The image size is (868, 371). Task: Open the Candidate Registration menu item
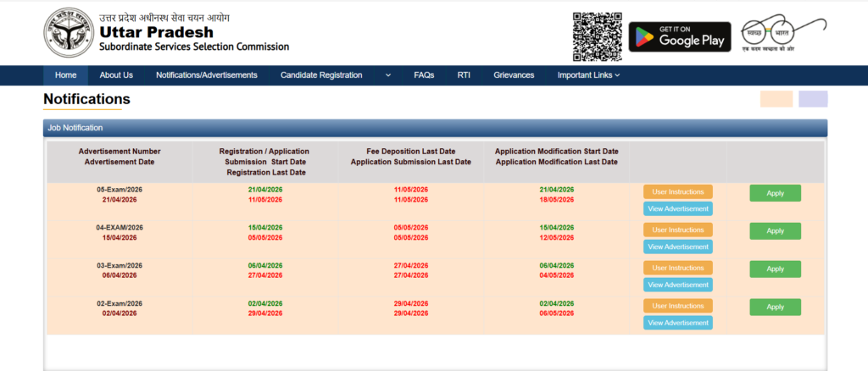click(x=321, y=75)
